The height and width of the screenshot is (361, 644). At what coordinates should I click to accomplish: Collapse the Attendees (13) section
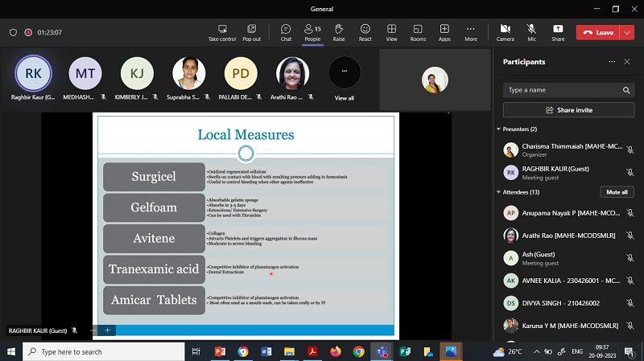coord(498,192)
